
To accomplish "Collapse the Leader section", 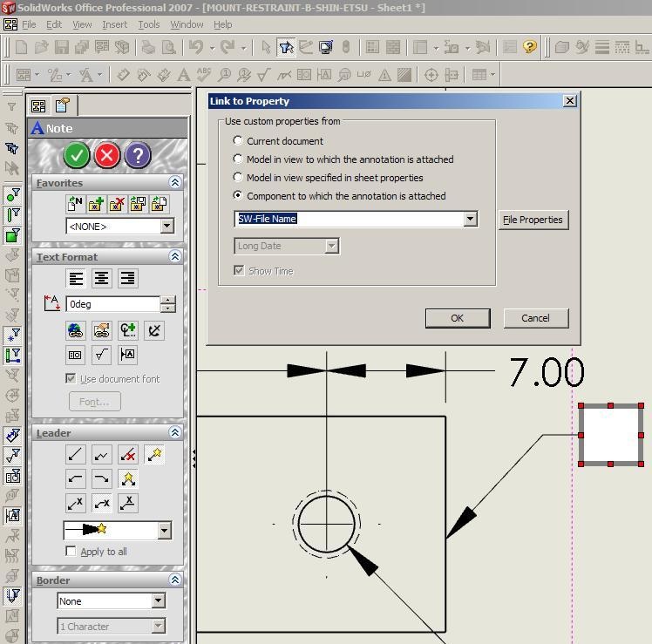I will tap(174, 433).
